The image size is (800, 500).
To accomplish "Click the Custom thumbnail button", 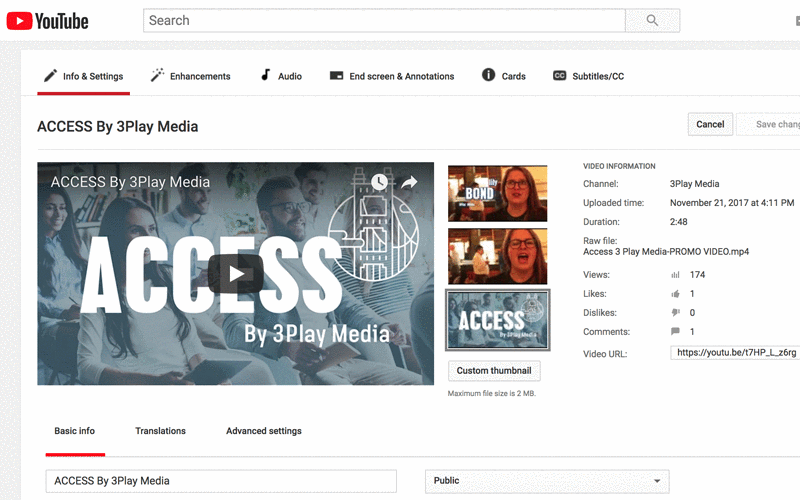I will 494,371.
